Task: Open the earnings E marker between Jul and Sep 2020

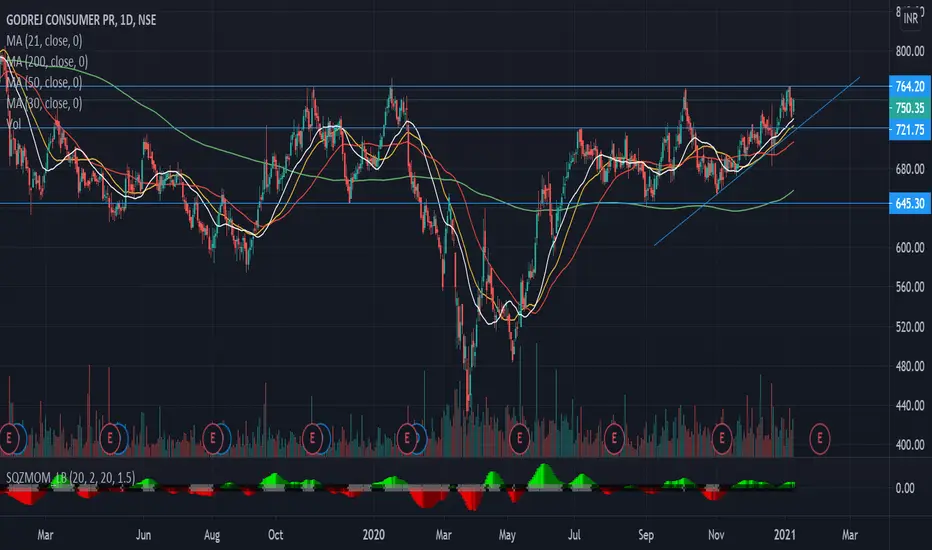Action: coord(613,439)
